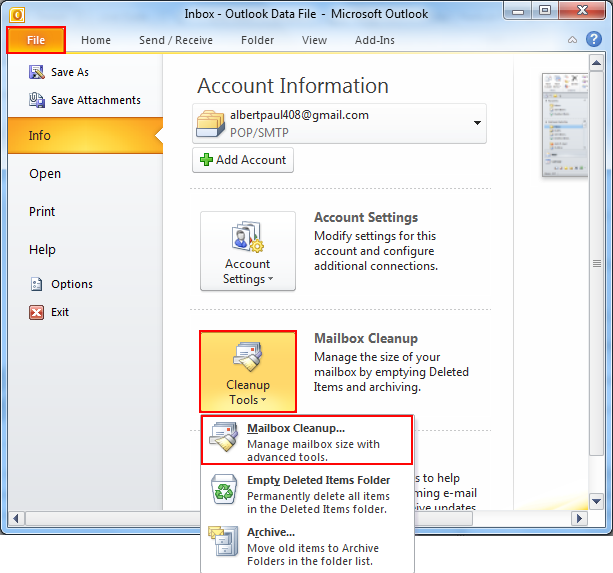Viewport: 613px width, 573px height.
Task: Open Microsoft Outlook Help question mark
Action: 594,39
